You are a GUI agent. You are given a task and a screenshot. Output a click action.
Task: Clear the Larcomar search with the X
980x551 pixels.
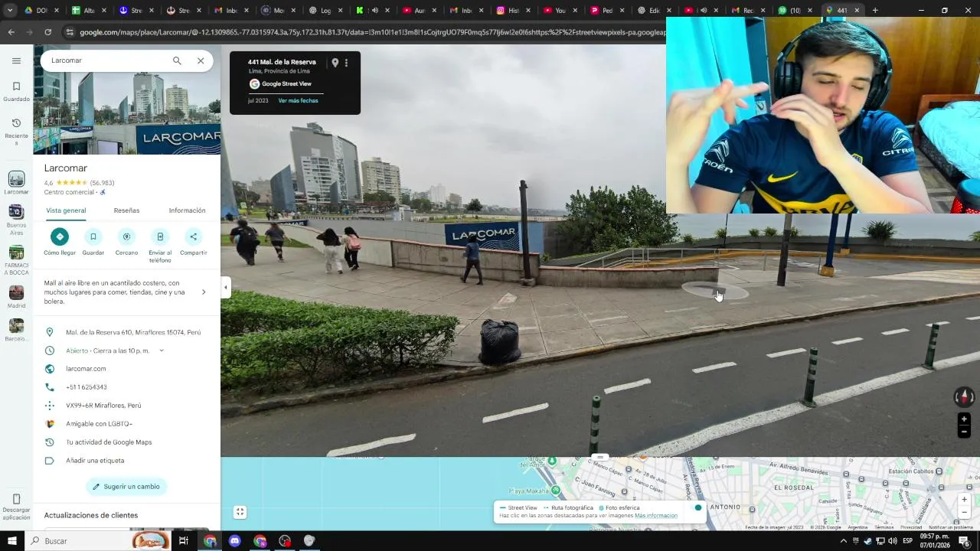pyautogui.click(x=201, y=60)
